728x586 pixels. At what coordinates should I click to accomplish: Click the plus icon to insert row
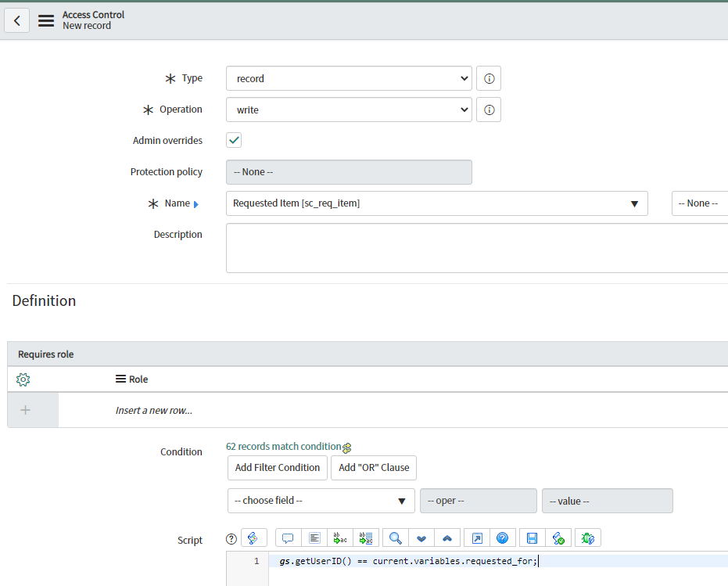pyautogui.click(x=26, y=410)
